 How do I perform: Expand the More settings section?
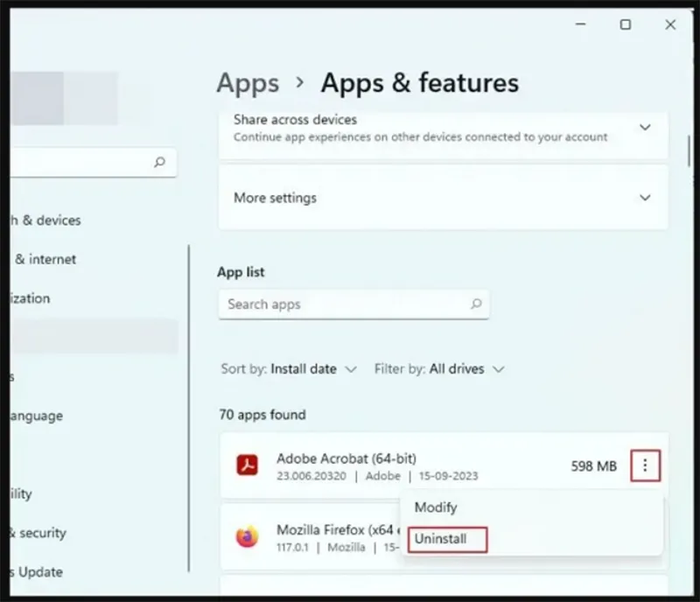[x=645, y=198]
